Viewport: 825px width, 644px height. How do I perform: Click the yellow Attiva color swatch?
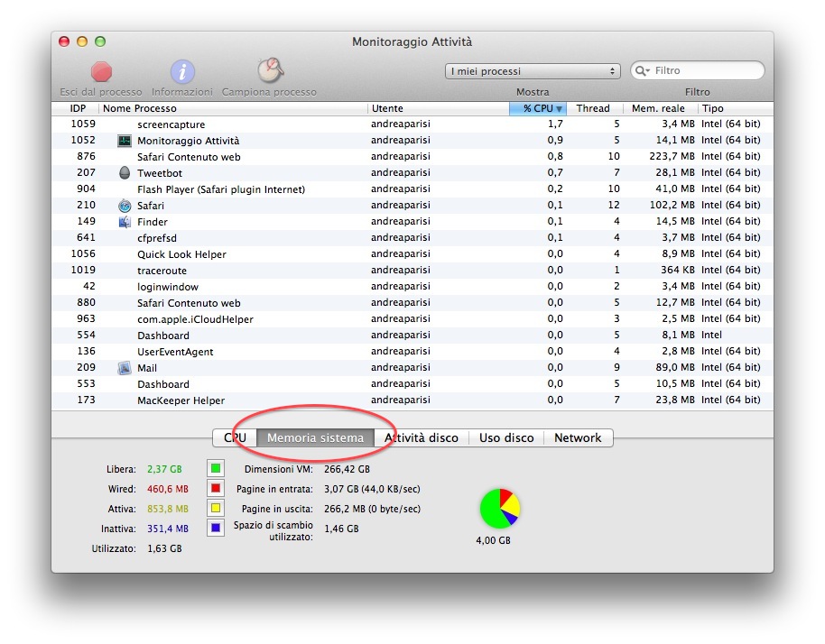coord(216,508)
